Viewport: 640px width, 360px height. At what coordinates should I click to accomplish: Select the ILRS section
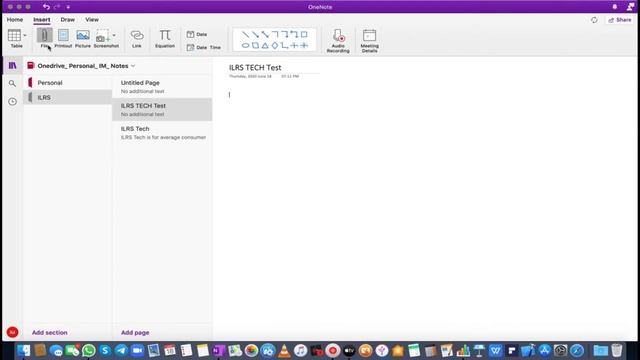(x=67, y=98)
